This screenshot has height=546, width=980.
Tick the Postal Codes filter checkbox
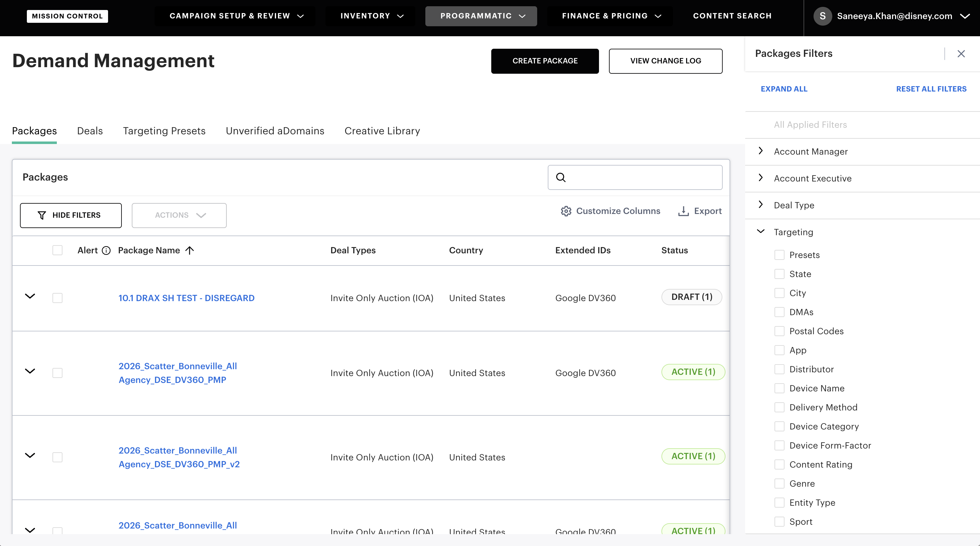(780, 331)
